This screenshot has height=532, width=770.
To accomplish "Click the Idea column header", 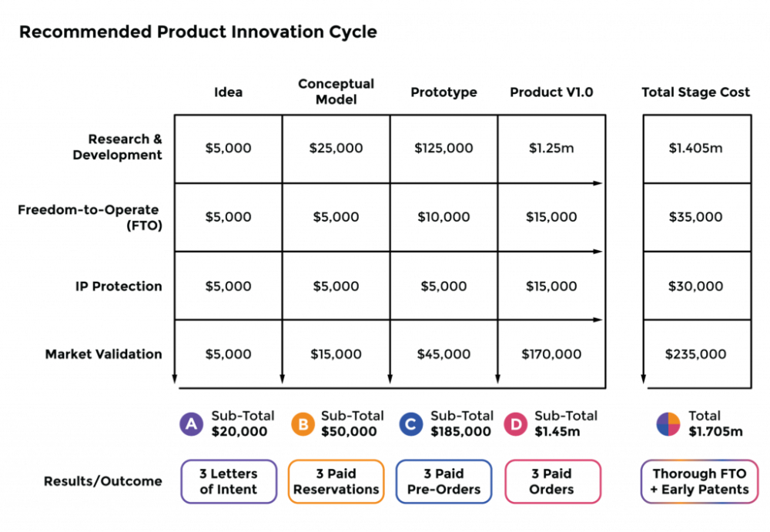I will tap(228, 92).
